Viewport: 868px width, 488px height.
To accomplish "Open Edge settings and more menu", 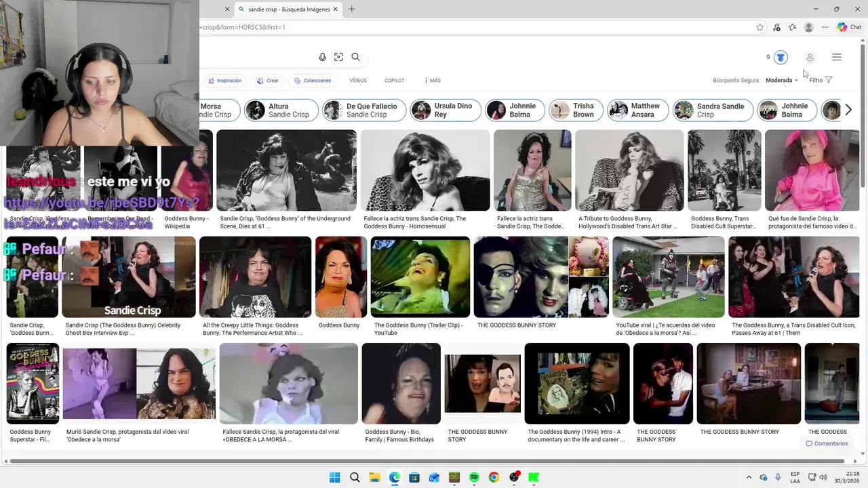I will [x=825, y=27].
